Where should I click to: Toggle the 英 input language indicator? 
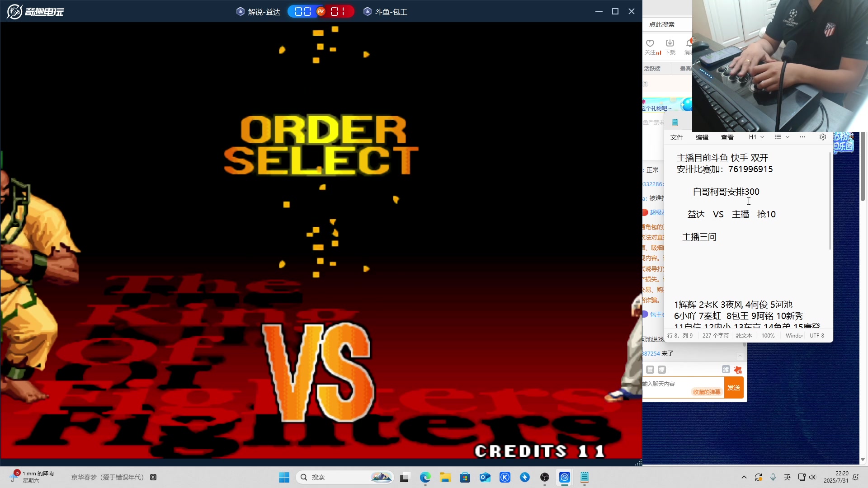788,477
